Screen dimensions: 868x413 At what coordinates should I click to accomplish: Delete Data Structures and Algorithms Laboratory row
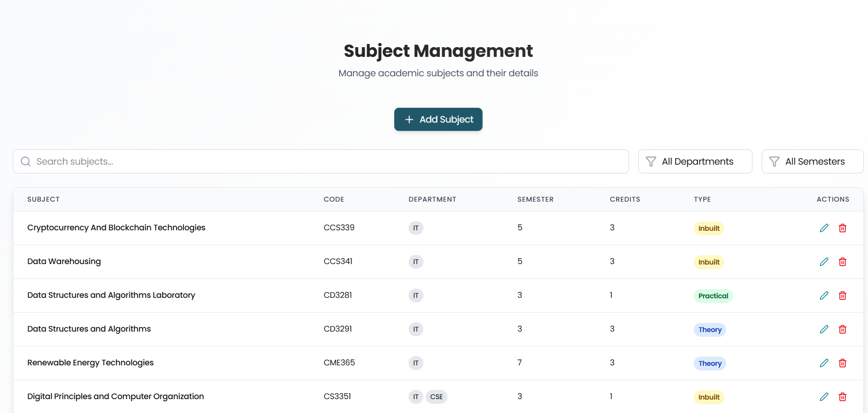(843, 296)
